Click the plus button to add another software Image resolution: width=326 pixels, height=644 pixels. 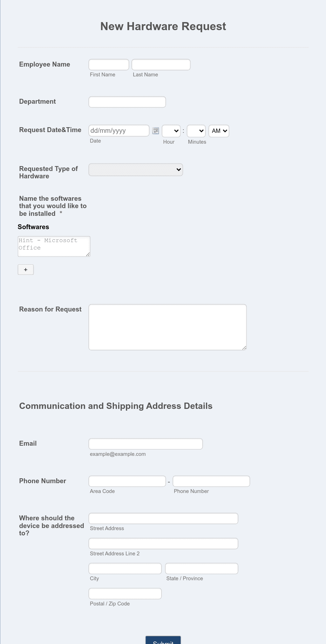pos(26,269)
